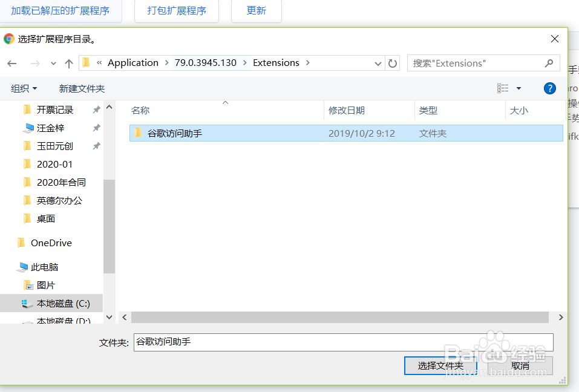Toggle the pin on 开票记录 folder

(x=95, y=109)
